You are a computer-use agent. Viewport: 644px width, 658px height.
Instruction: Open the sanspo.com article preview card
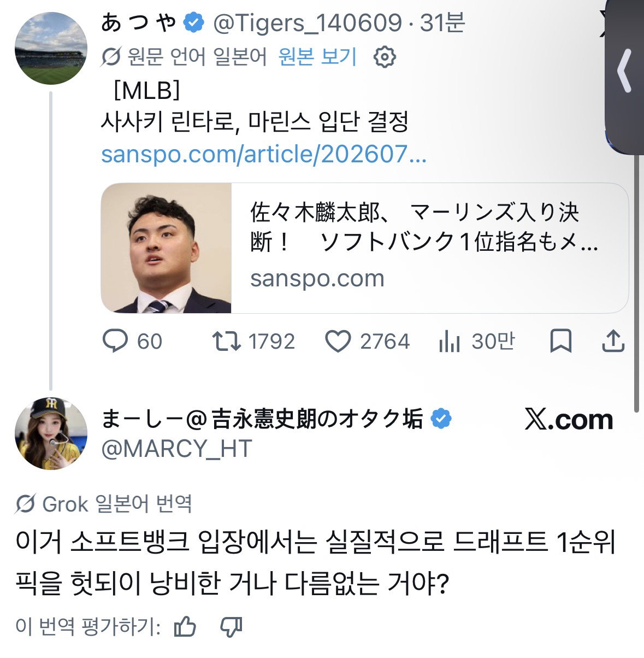pos(364,248)
